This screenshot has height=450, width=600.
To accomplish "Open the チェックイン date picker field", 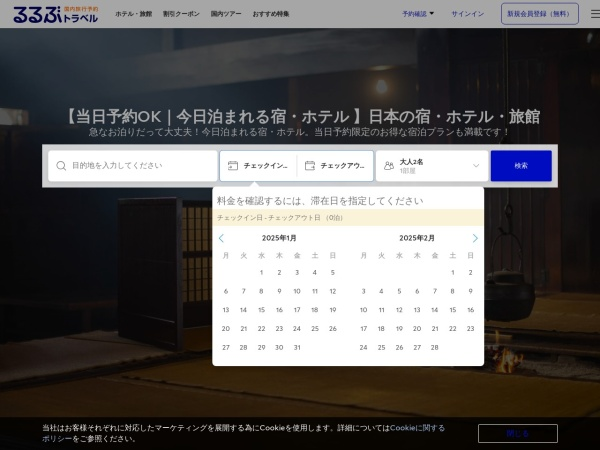I will (258, 166).
